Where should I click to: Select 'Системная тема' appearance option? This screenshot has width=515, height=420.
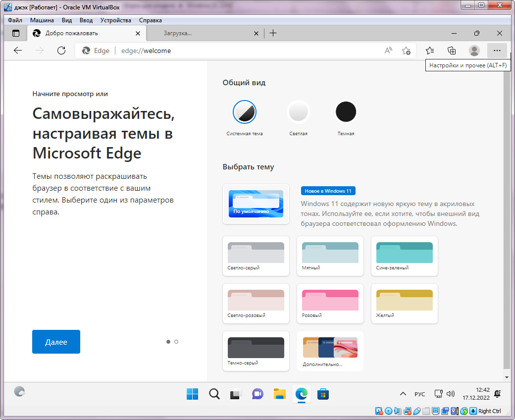click(x=244, y=112)
